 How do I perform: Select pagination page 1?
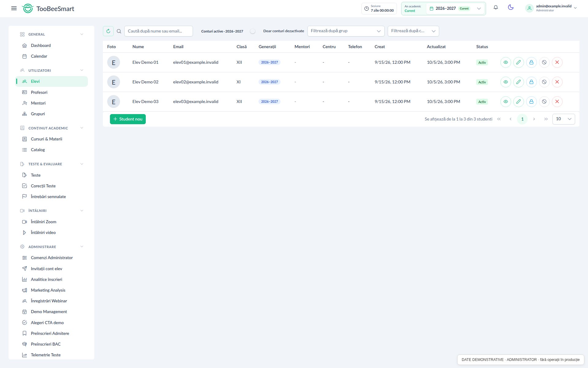[522, 119]
